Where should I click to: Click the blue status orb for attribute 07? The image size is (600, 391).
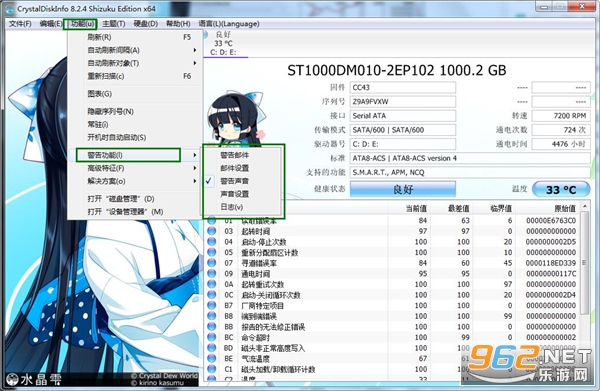212,263
